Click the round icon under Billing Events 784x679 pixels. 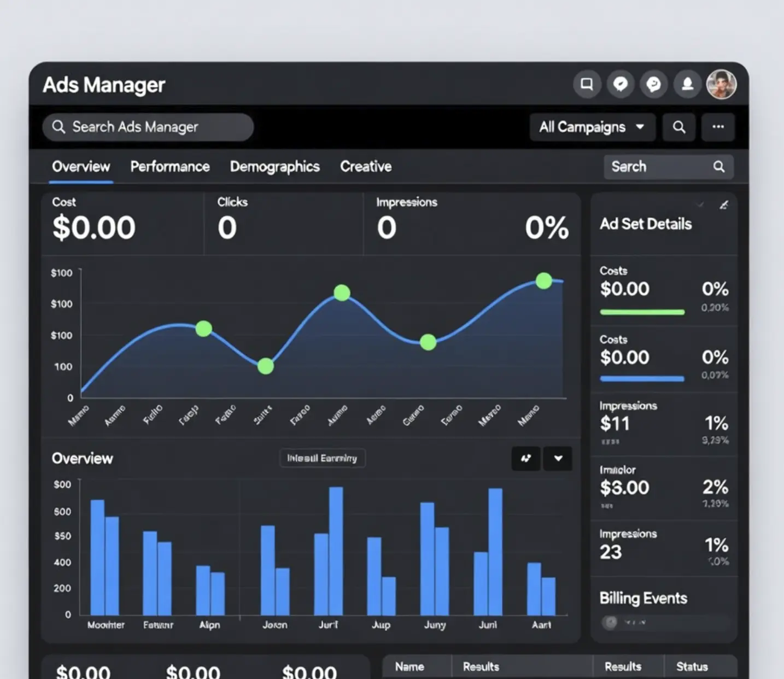point(610,622)
